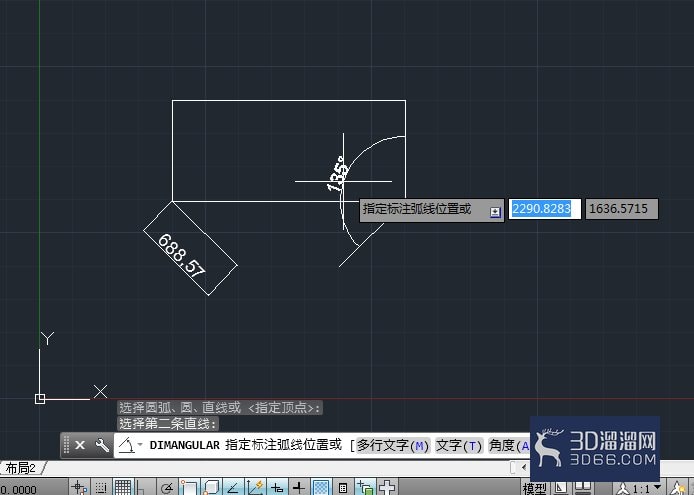Toggle Polar Tracking icon
This screenshot has width=694, height=495.
167,487
